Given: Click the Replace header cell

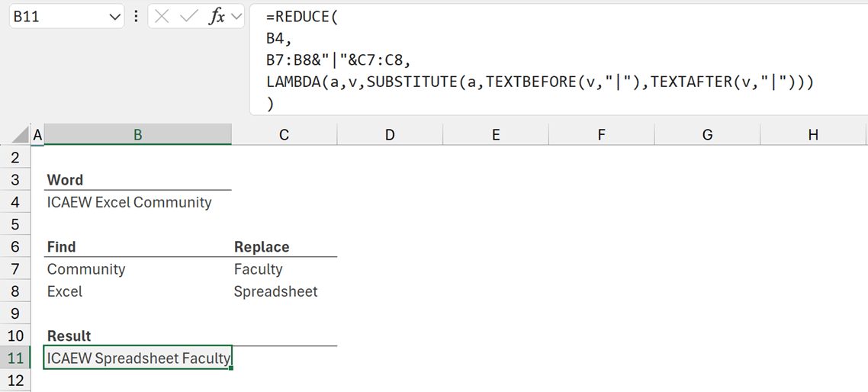Looking at the screenshot, I should coord(262,247).
